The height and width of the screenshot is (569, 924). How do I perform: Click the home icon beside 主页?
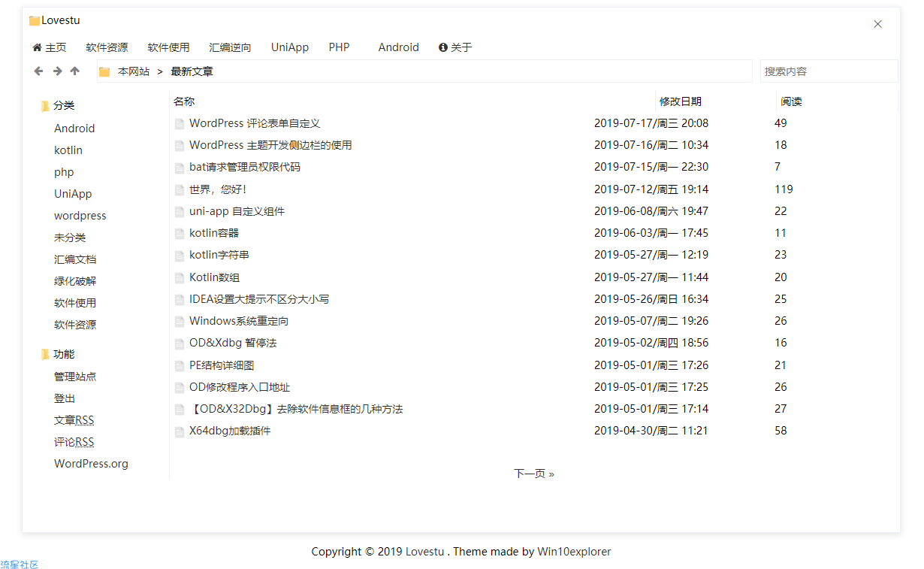pyautogui.click(x=37, y=47)
